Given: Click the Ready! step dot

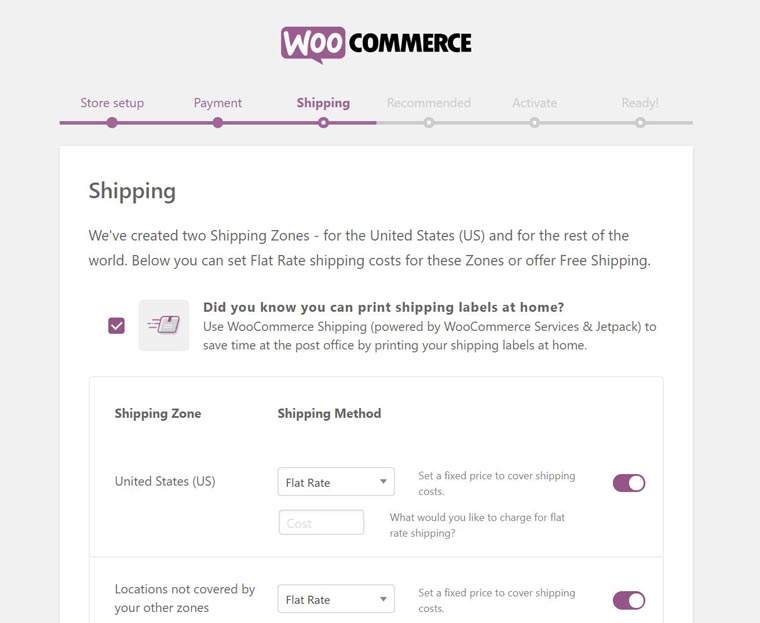Looking at the screenshot, I should coord(640,123).
